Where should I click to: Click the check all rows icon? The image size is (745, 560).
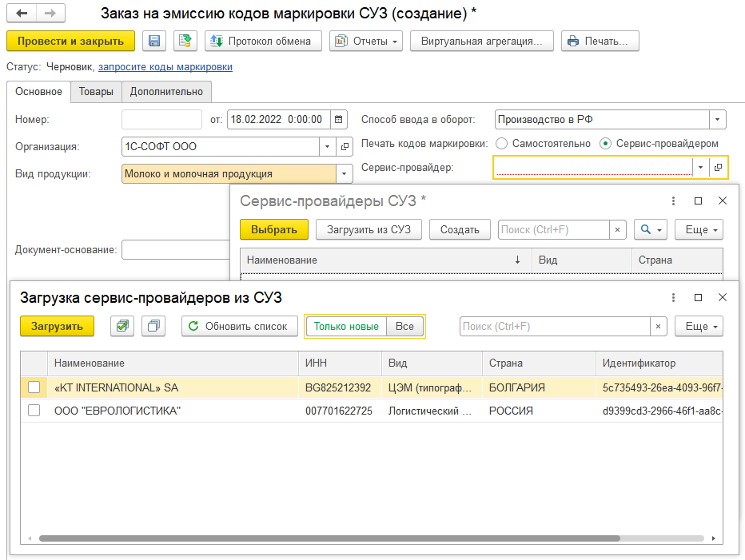[122, 326]
